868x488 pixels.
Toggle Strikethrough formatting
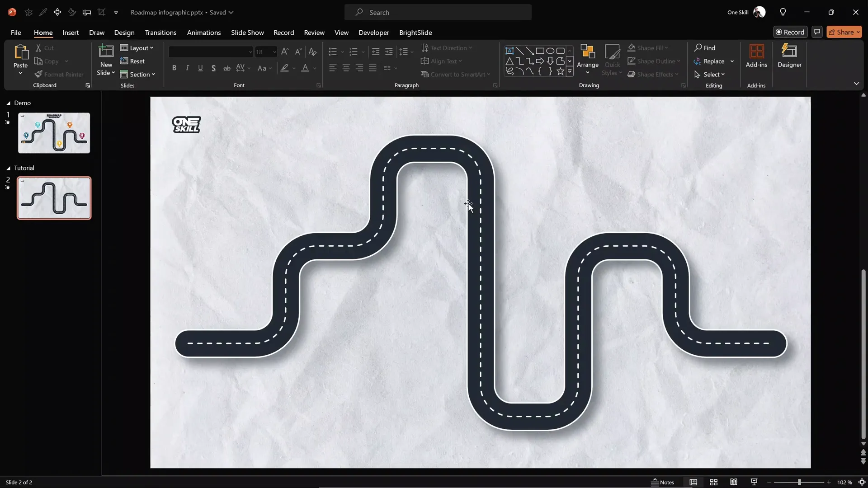pos(227,68)
